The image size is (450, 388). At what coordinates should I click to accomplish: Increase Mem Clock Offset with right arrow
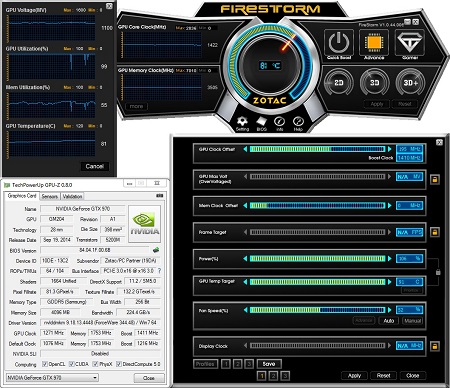pyautogui.click(x=389, y=205)
